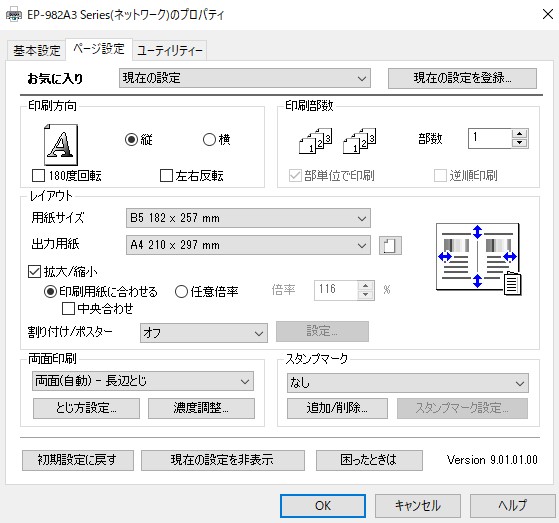559x523 pixels.
Task: Click the paper icon button beside 出力用紙
Action: coord(390,246)
